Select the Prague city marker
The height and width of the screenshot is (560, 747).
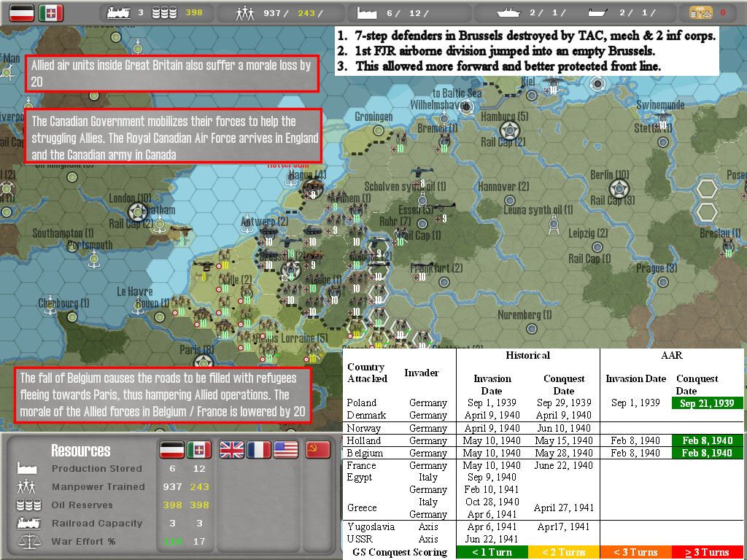[662, 282]
